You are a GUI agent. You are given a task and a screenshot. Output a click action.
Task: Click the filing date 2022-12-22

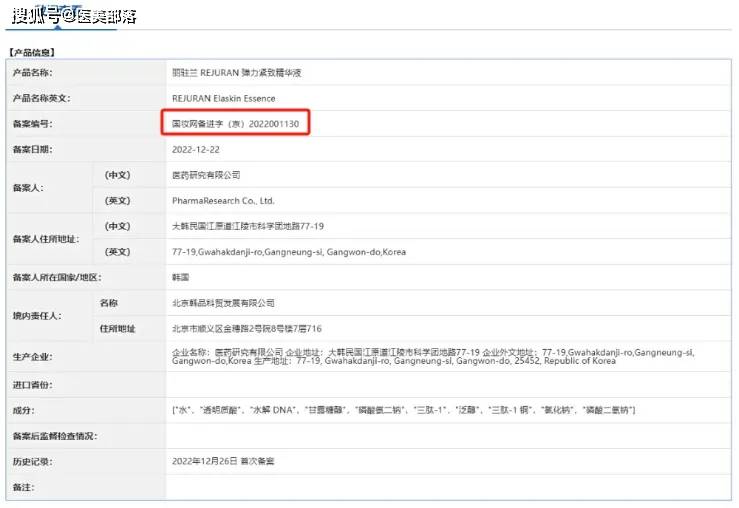click(196, 149)
